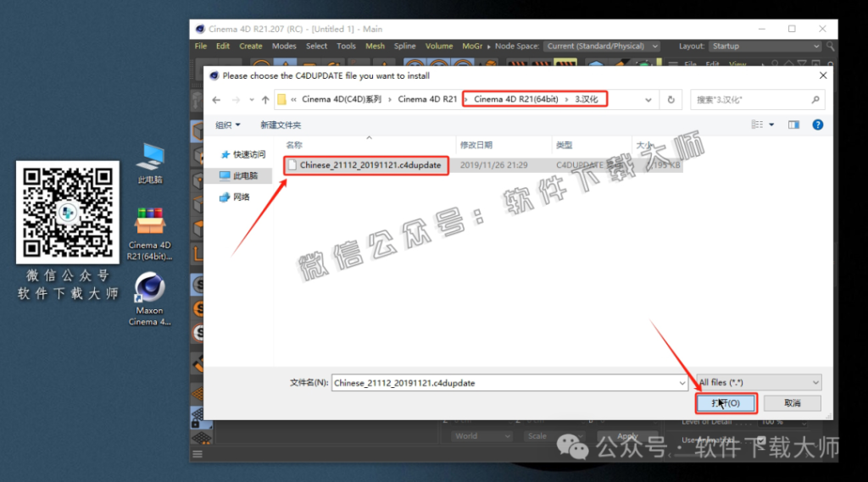Click Cinema 4D R21(64bit) breadcrumb segment
The height and width of the screenshot is (482, 868).
(516, 99)
